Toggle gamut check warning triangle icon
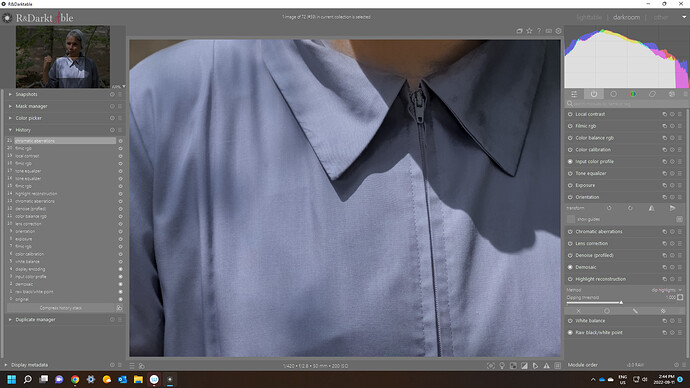 [x=547, y=366]
